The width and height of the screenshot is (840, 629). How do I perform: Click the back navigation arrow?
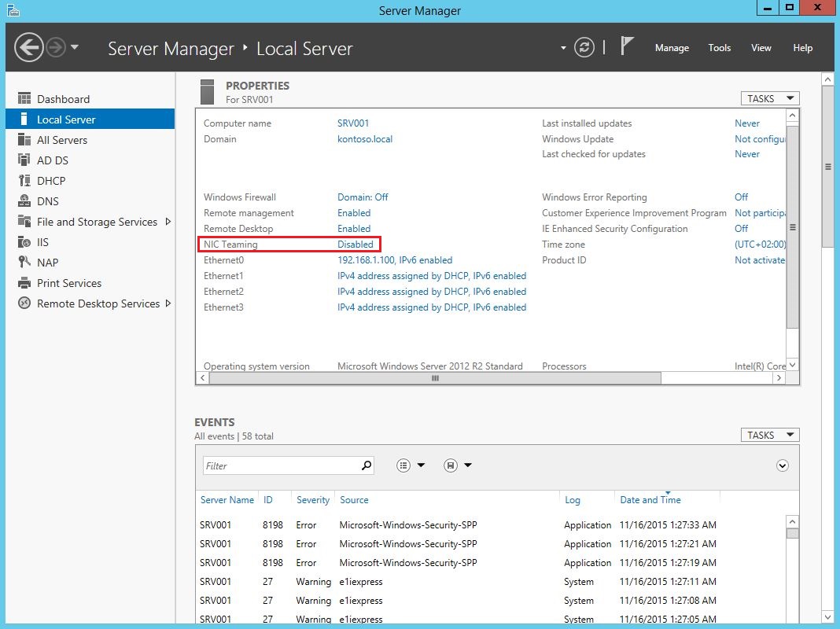coord(28,48)
